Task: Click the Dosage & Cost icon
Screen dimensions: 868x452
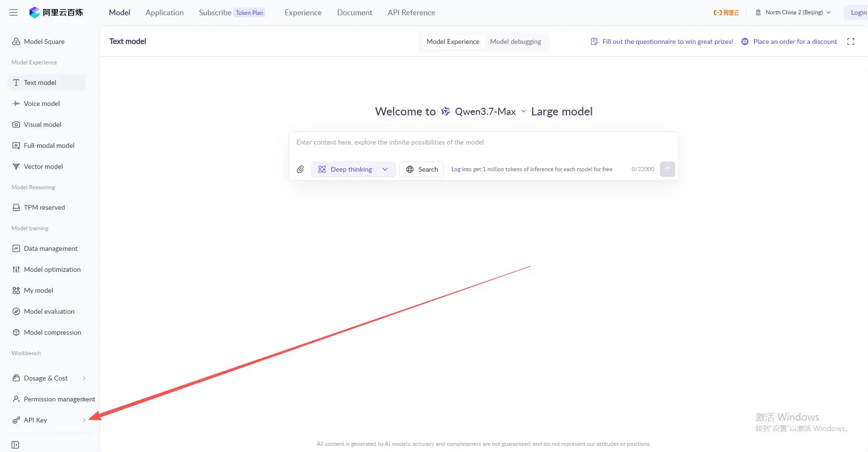Action: (x=16, y=378)
